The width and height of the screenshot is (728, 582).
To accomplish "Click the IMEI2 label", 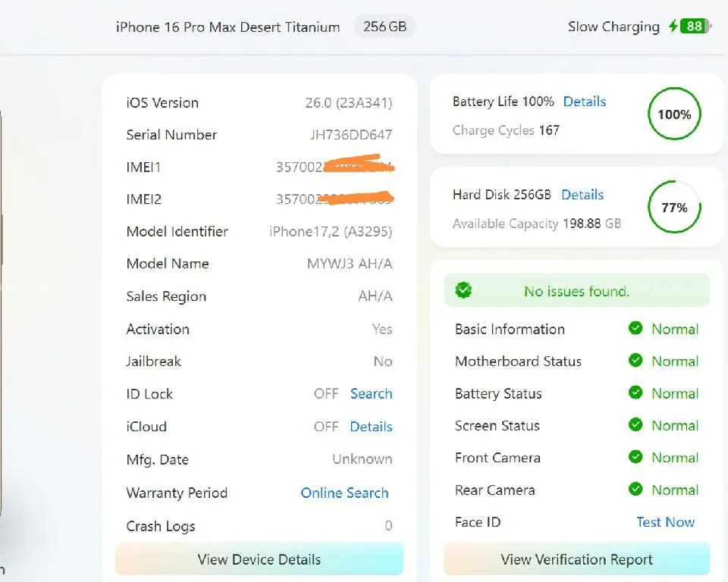I will pos(144,199).
